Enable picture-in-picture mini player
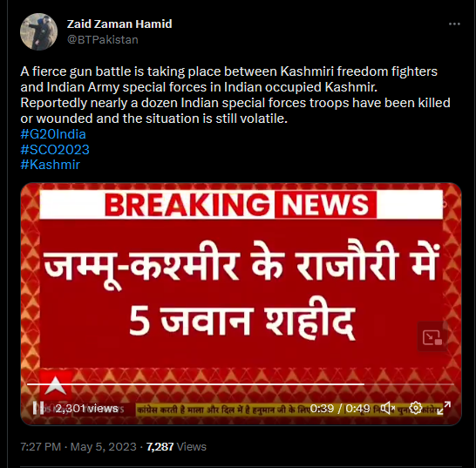 click(432, 336)
